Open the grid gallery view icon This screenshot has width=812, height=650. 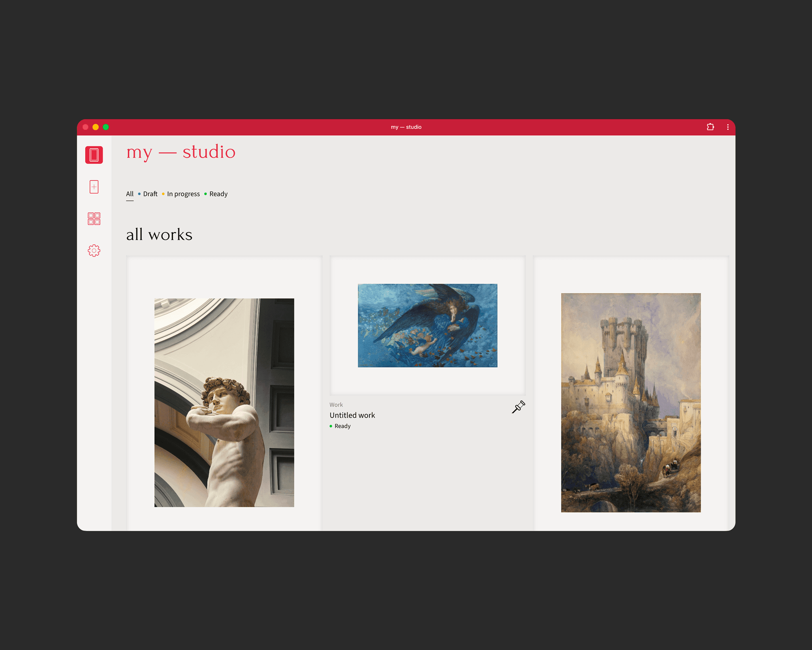pyautogui.click(x=94, y=219)
